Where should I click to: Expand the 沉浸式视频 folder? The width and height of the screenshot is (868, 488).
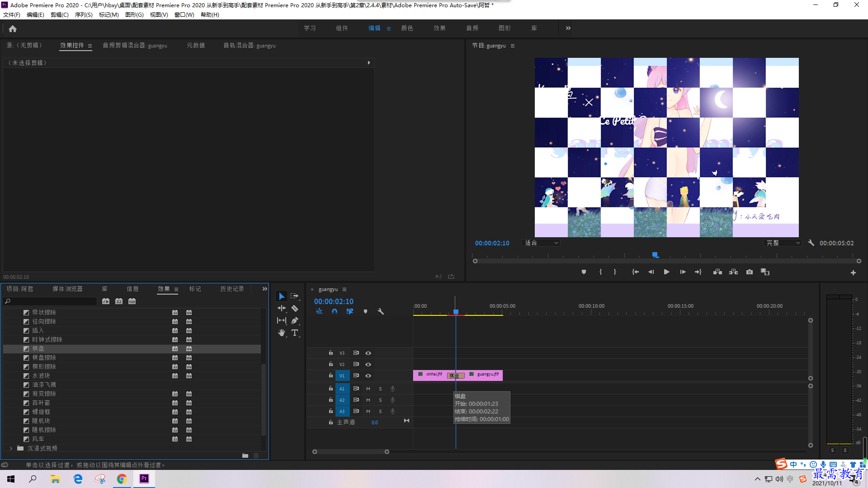(11, 448)
